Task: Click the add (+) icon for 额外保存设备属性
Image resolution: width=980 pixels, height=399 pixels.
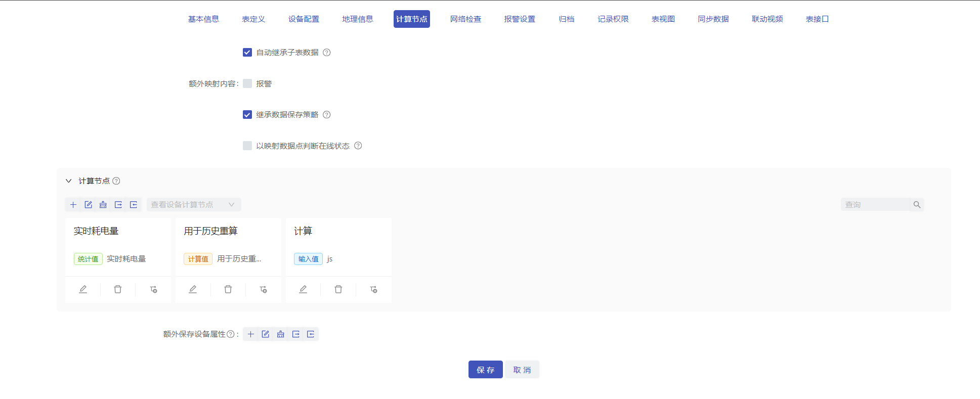Action: [x=250, y=334]
